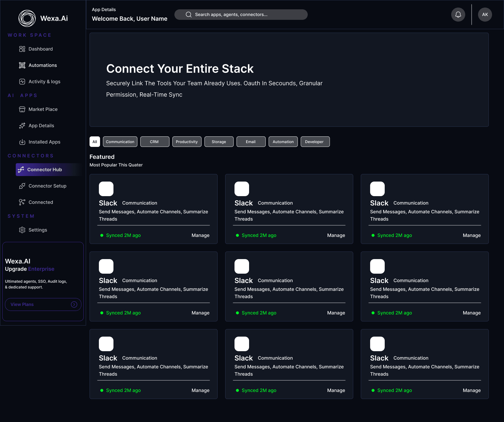The width and height of the screenshot is (504, 422).
Task: Click the Wexa.Ai logo icon
Action: [x=27, y=18]
